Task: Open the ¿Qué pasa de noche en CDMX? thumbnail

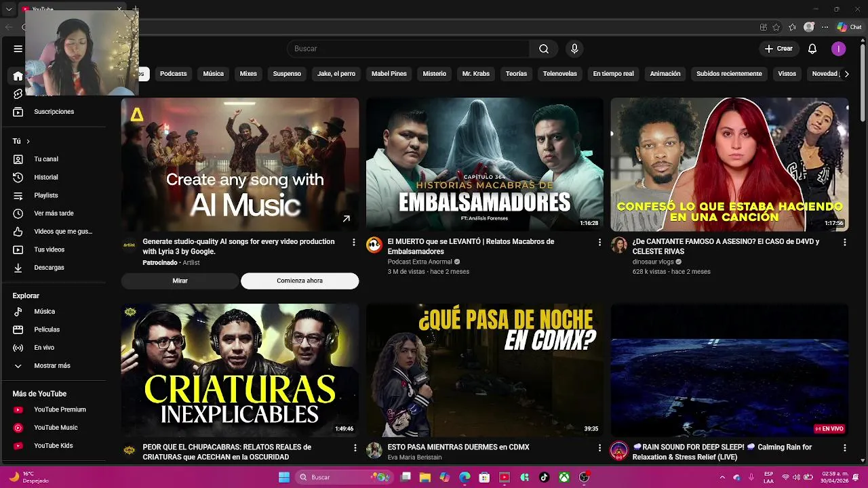Action: coord(485,370)
